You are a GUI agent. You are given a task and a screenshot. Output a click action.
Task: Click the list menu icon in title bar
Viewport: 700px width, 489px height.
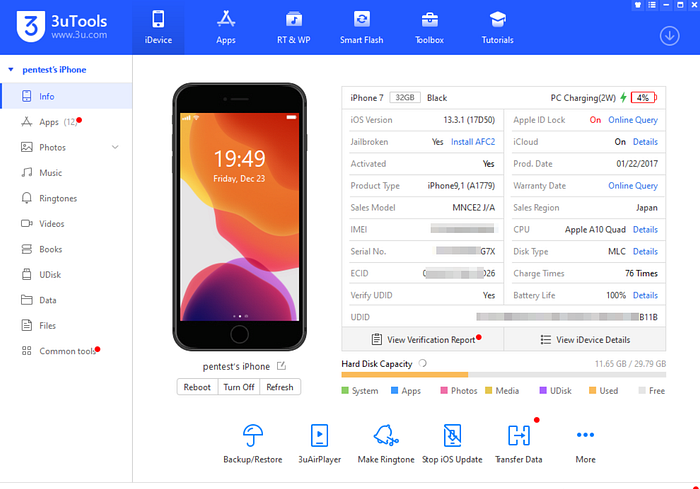[x=652, y=5]
